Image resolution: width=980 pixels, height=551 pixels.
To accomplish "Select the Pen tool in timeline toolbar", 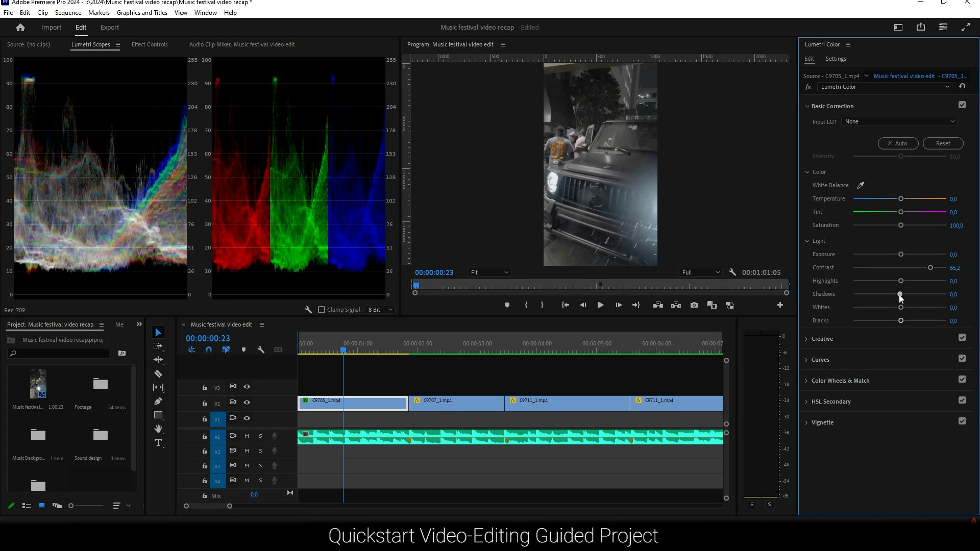I will pyautogui.click(x=158, y=402).
